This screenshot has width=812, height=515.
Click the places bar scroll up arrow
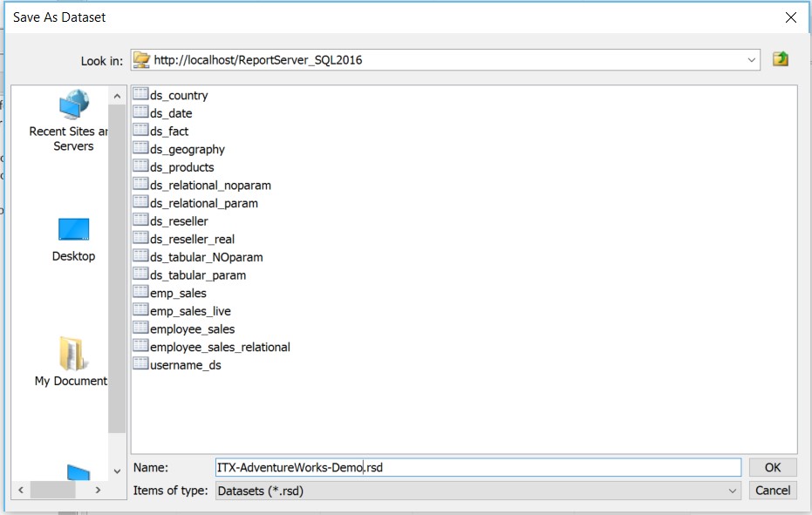[117, 96]
